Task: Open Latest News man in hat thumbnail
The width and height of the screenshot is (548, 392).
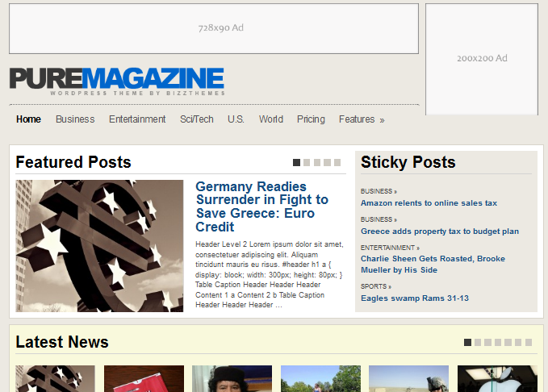Action: pos(232,379)
